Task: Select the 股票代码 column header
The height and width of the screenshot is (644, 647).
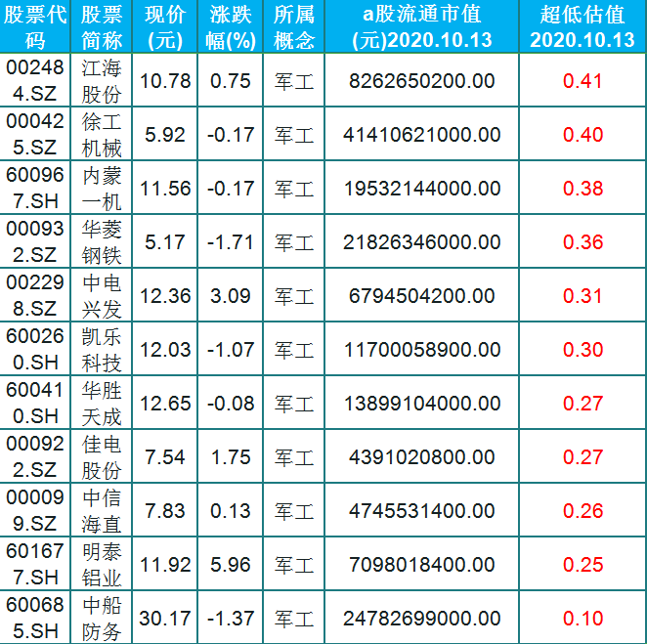Action: 34,26
